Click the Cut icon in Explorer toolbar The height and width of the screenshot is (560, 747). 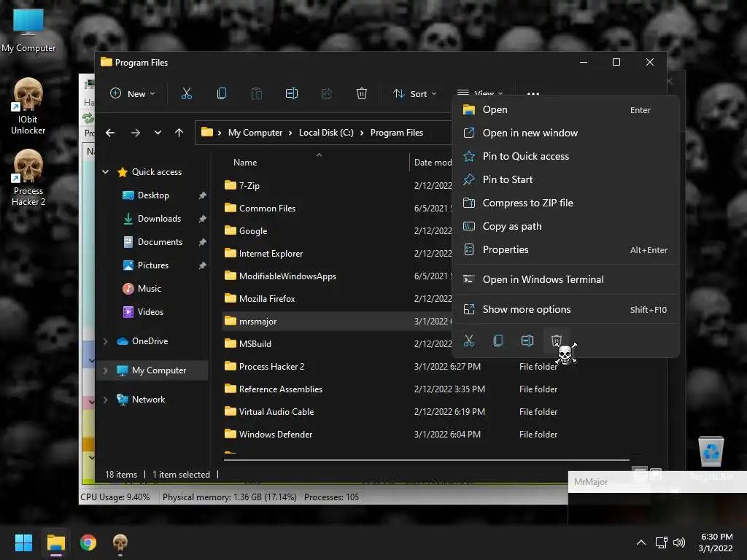[x=187, y=94]
